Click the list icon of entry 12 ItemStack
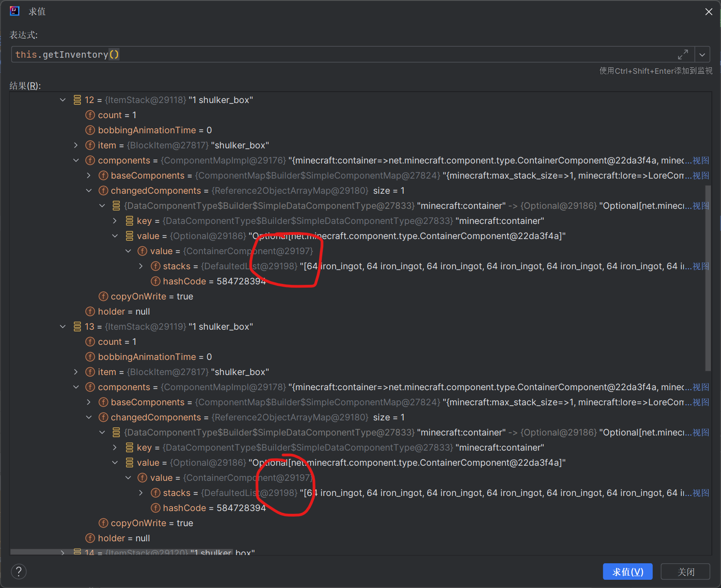 [77, 100]
